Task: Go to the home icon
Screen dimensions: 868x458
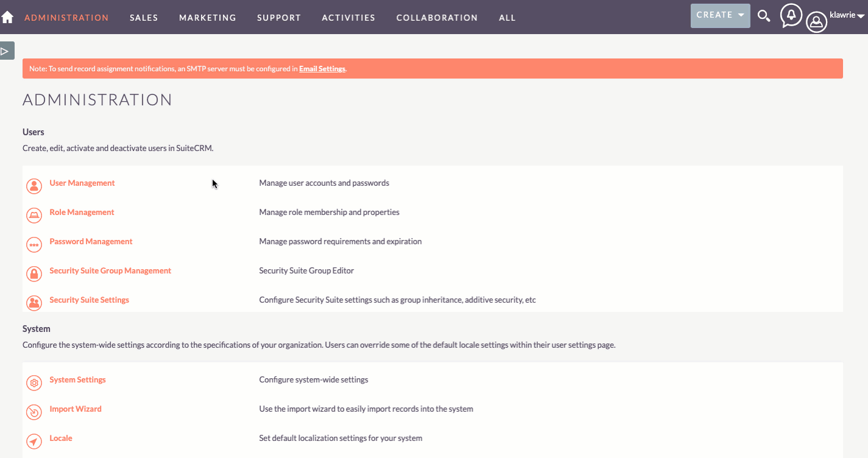Action: 7,17
